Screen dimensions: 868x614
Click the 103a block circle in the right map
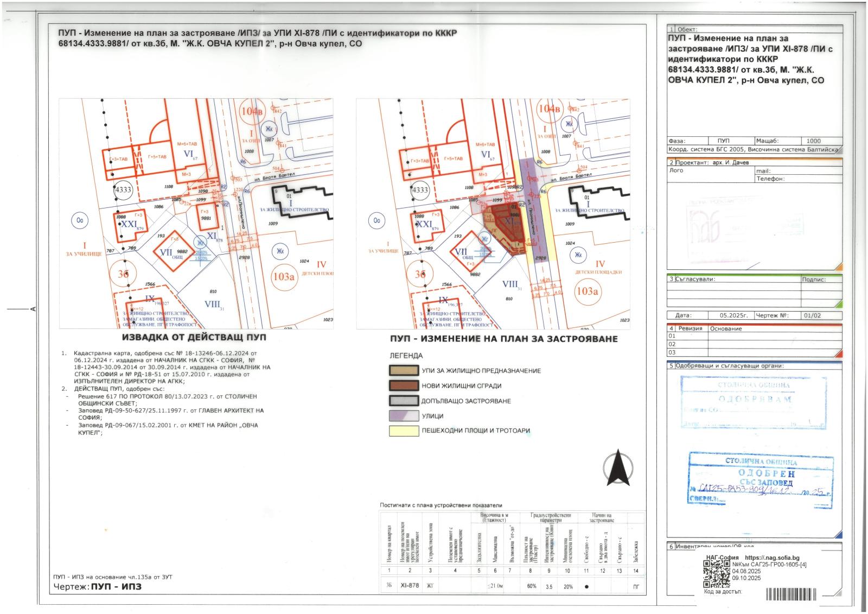coord(586,291)
